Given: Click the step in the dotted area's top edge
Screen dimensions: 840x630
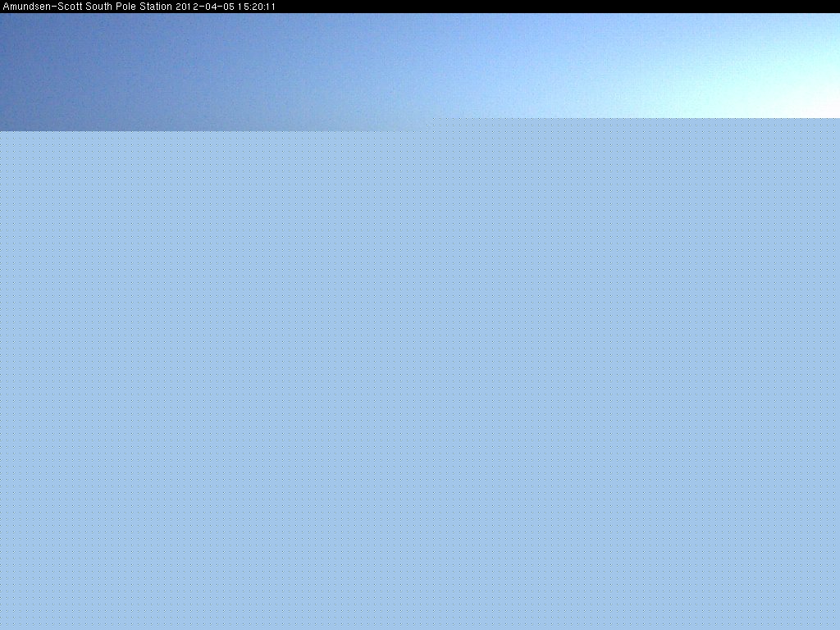Looking at the screenshot, I should tap(431, 125).
